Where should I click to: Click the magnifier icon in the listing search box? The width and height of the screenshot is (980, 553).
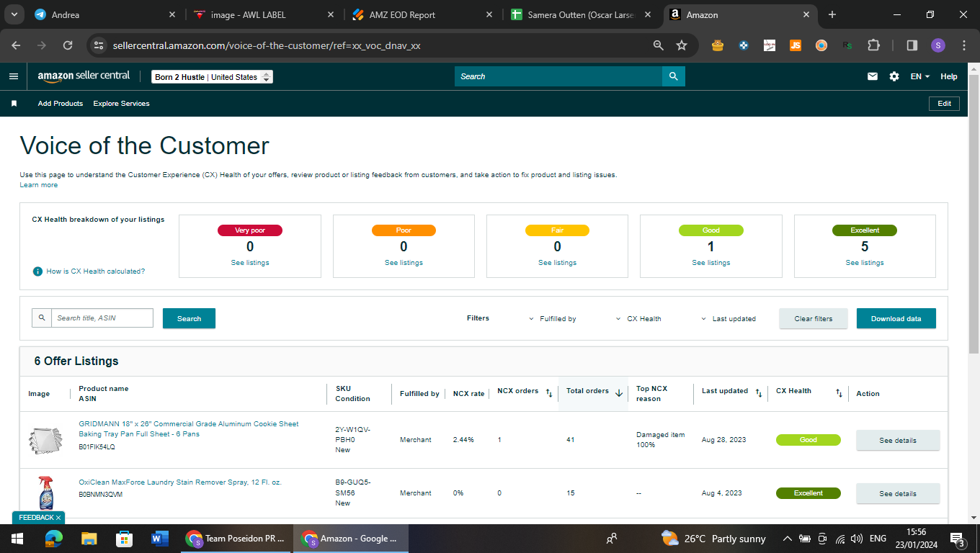(42, 318)
